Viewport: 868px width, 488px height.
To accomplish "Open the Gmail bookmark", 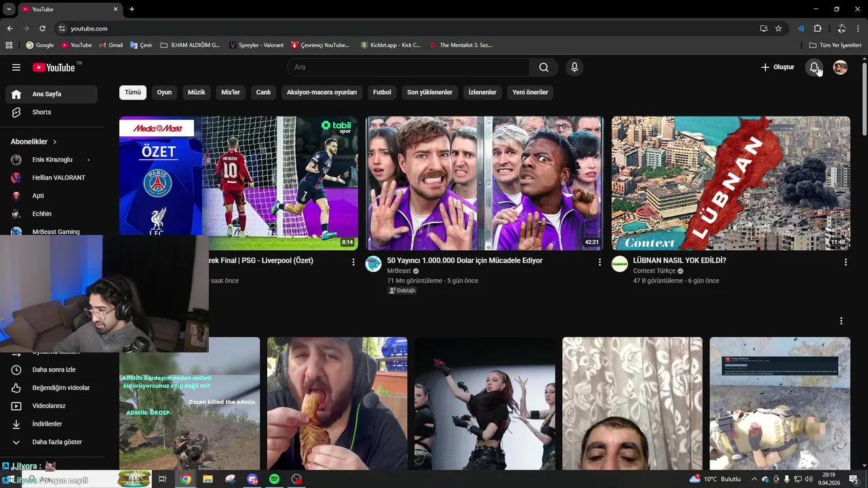I will [111, 45].
